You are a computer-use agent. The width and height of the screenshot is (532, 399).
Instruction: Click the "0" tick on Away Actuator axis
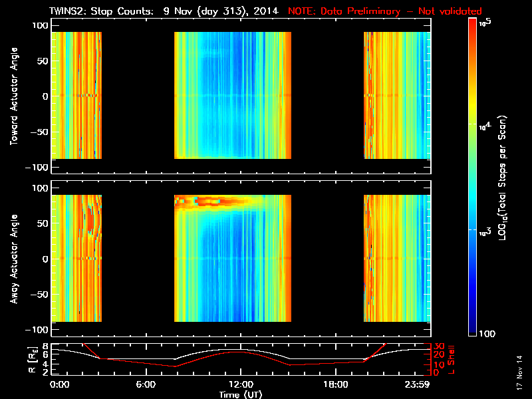click(45, 259)
